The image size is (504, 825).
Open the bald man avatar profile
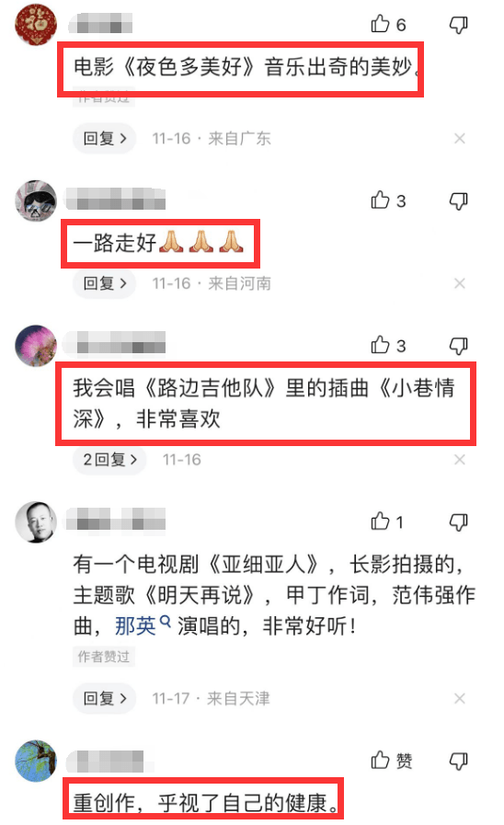(36, 521)
